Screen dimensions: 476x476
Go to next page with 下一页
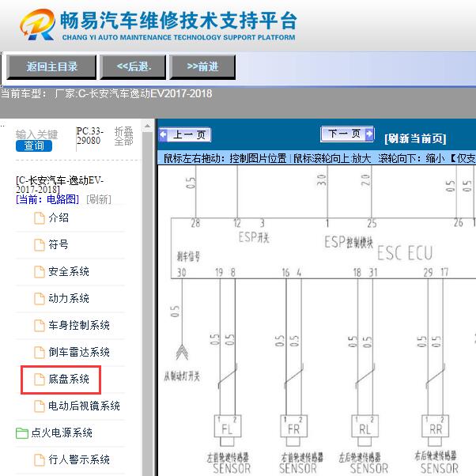click(347, 134)
